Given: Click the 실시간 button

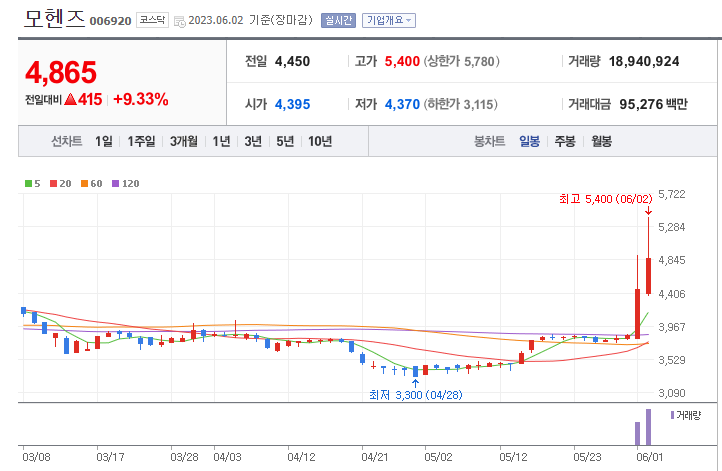Looking at the screenshot, I should click(x=338, y=20).
